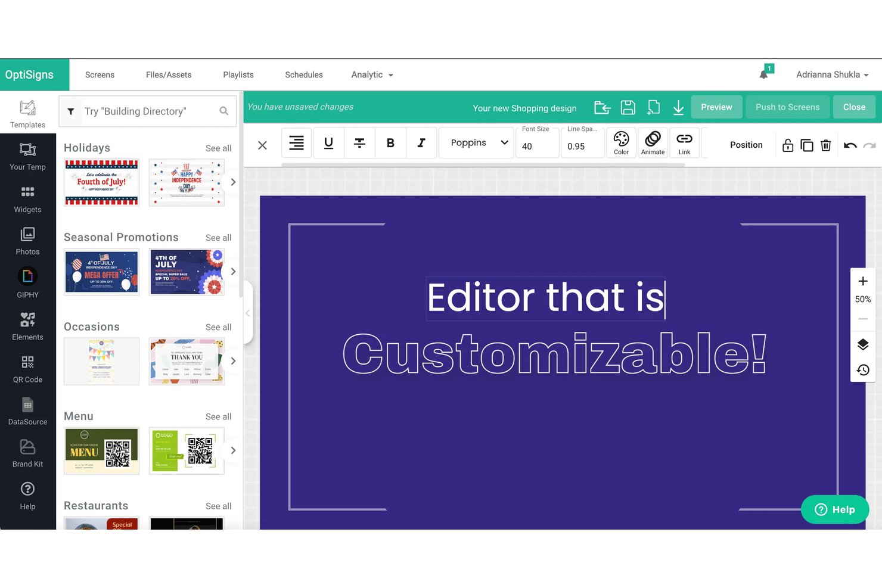This screenshot has height=588, width=882.
Task: Open the Adrianna Shukla account menu
Action: pyautogui.click(x=832, y=75)
